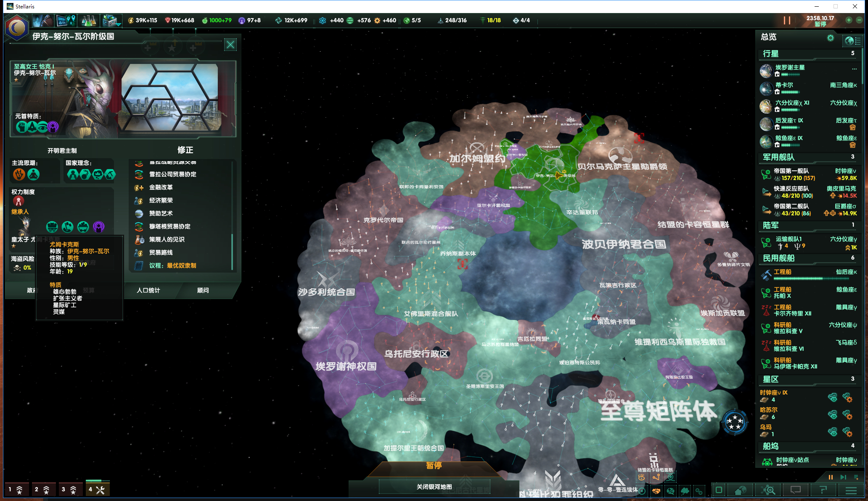868x501 pixels.
Task: Click the 关闭银河地图 button
Action: coord(434,487)
